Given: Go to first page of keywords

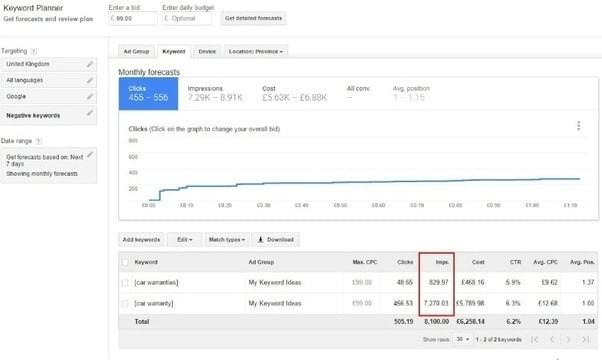Looking at the screenshot, I should (x=534, y=339).
